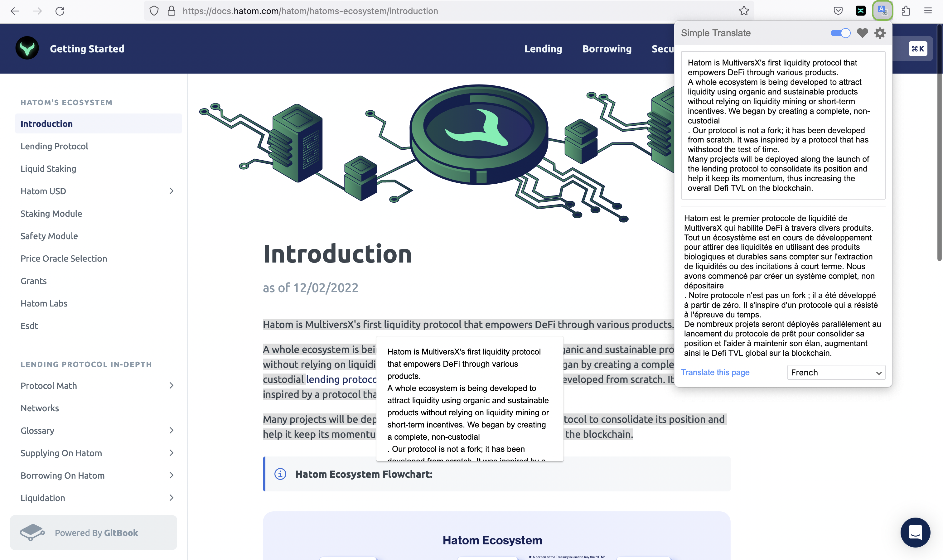Open Price Oracle Selection page
Screen dimensions: 943x560
(x=64, y=258)
